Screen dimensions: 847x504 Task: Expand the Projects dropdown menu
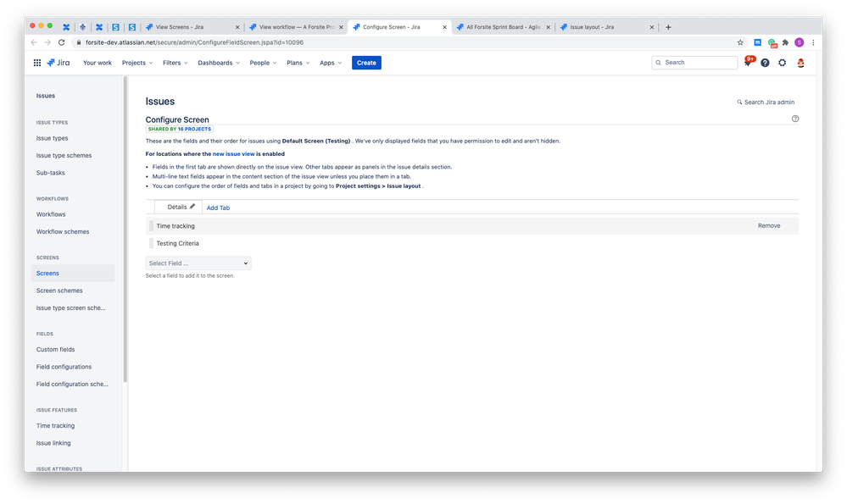coord(137,64)
